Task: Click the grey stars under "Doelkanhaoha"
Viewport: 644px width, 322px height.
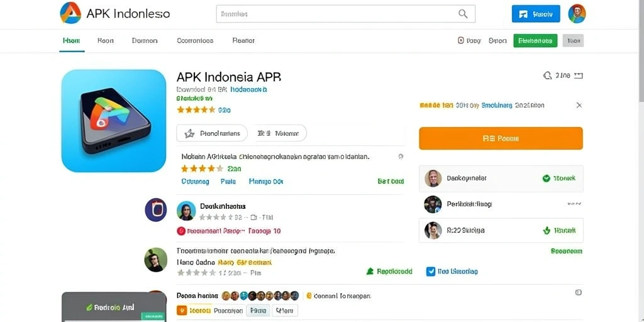Action: (x=213, y=217)
